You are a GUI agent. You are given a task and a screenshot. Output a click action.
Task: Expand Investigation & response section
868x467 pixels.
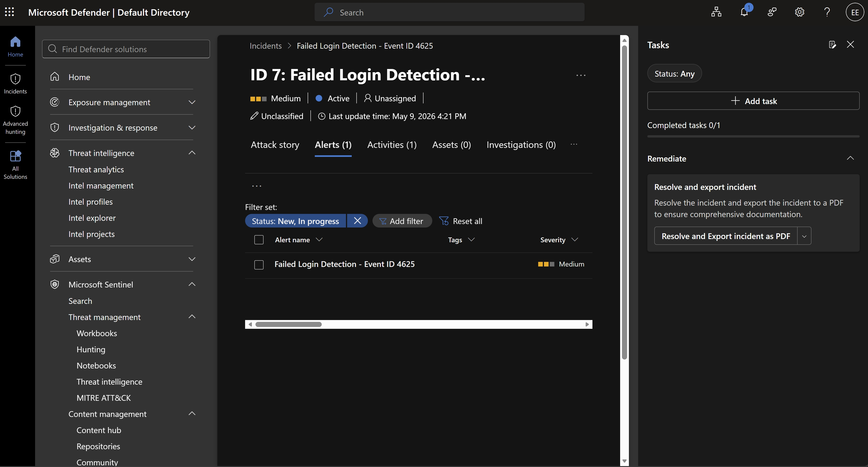pos(192,127)
